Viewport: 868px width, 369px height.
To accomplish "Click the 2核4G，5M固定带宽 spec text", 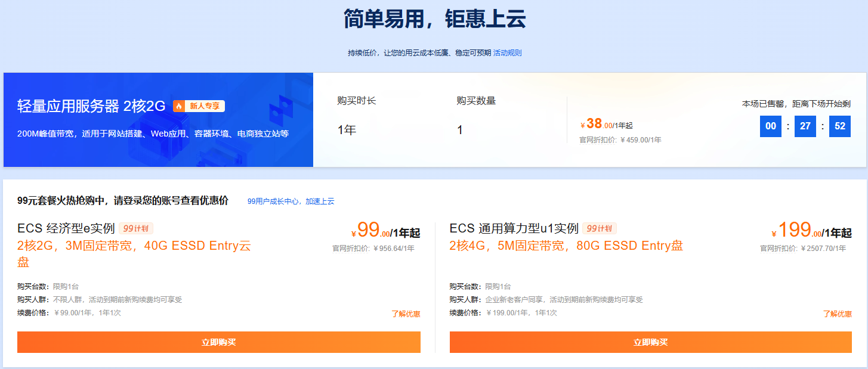I will pyautogui.click(x=566, y=246).
